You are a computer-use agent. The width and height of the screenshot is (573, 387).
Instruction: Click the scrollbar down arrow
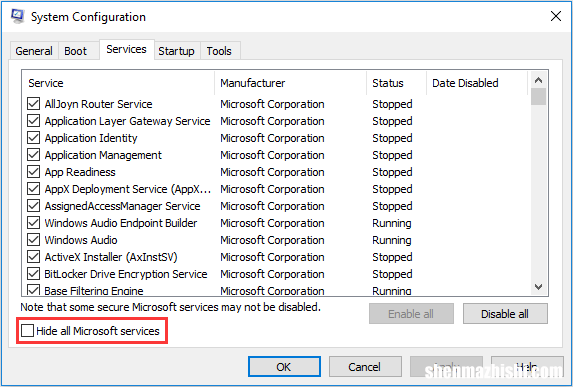click(538, 287)
